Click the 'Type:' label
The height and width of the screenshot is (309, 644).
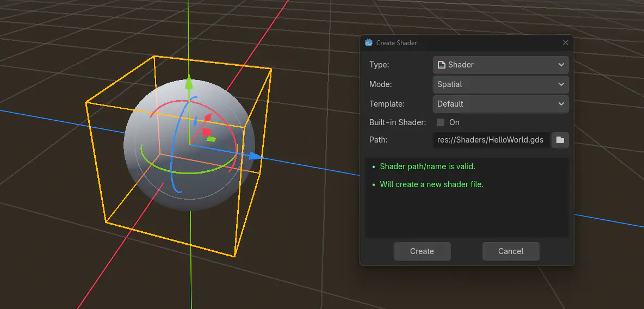pyautogui.click(x=379, y=65)
